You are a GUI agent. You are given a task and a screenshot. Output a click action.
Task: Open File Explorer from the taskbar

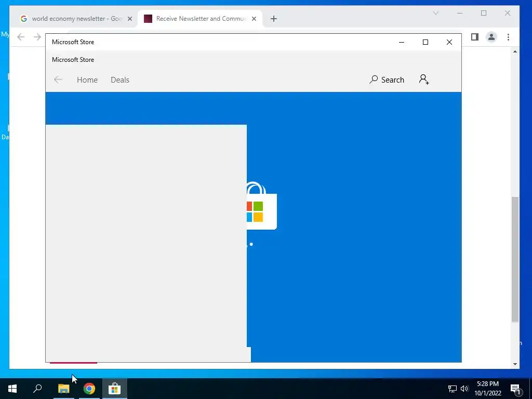pos(63,389)
